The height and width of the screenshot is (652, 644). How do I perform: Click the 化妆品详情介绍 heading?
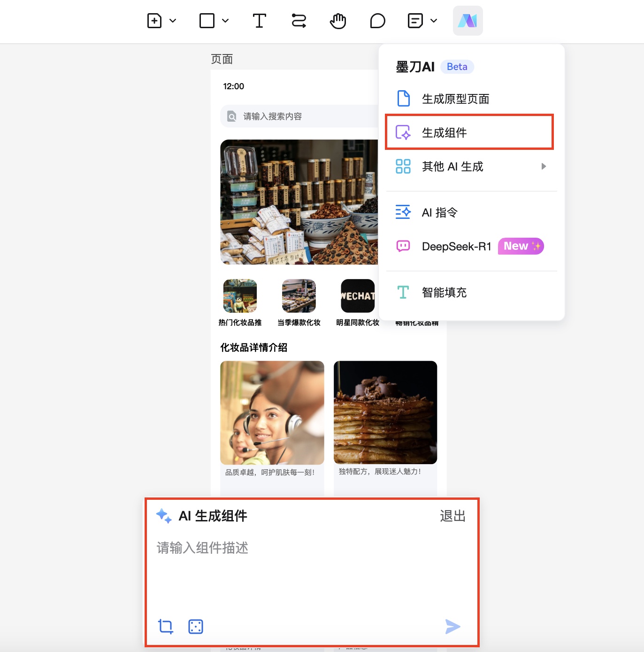(254, 348)
